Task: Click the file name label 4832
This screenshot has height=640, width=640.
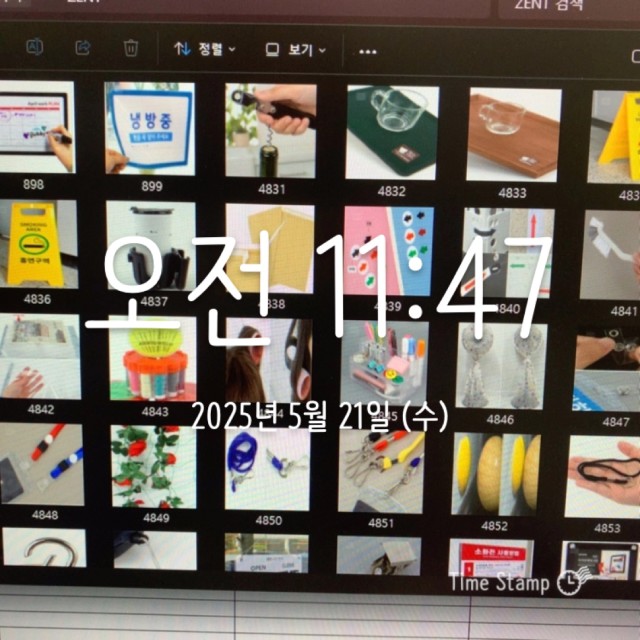Action: 391,191
